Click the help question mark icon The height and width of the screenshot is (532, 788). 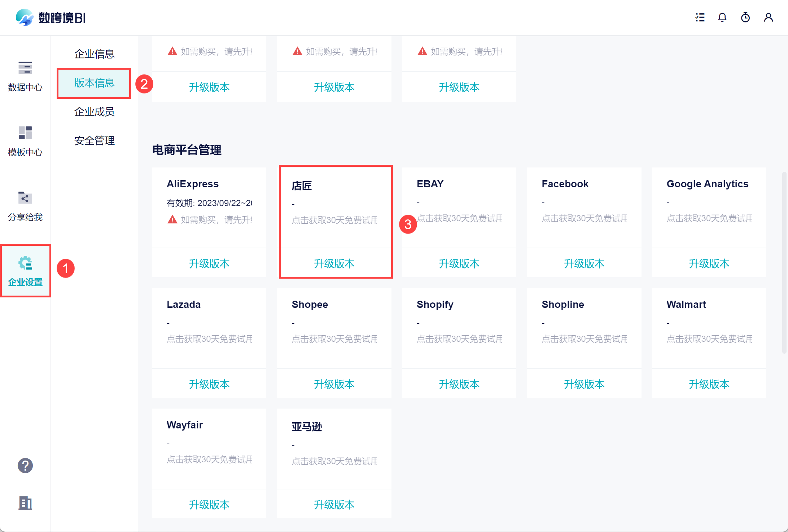[25, 466]
